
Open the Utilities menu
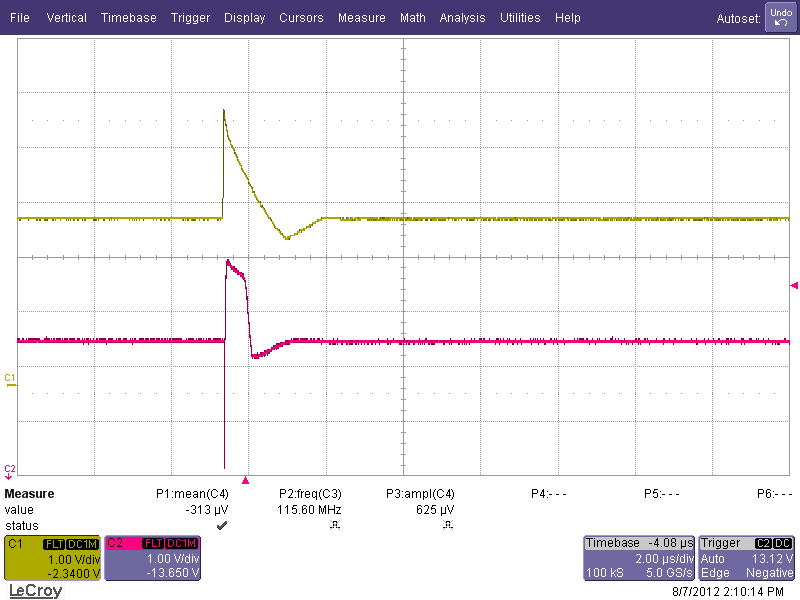click(520, 18)
